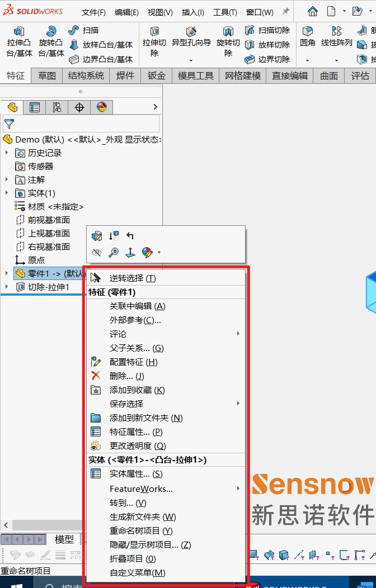The width and height of the screenshot is (376, 588).
Task: Open the appearance color ball dropdown
Action: coord(159,253)
